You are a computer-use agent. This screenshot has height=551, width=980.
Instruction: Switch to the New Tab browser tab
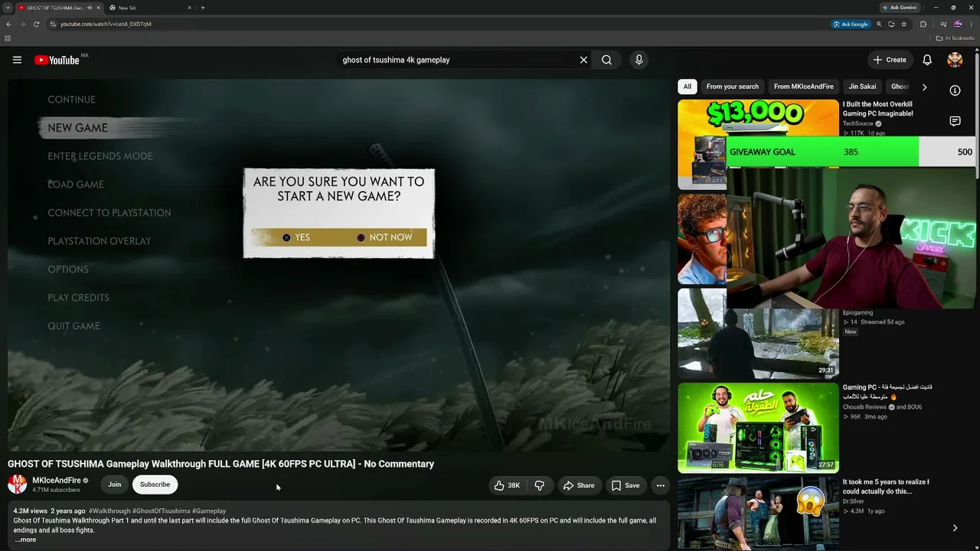tap(150, 8)
